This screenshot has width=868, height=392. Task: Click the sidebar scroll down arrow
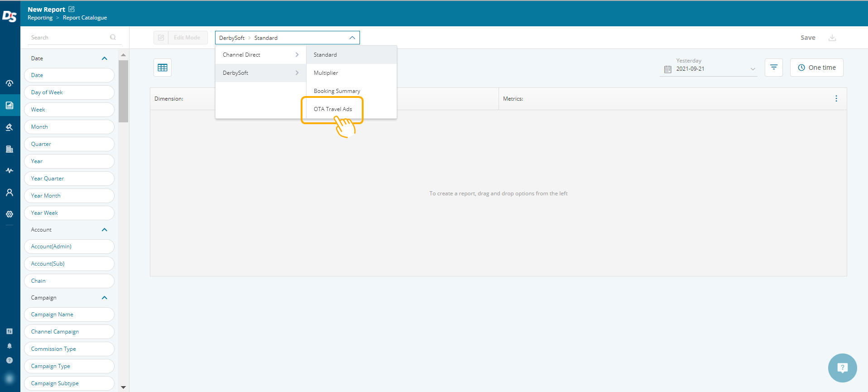pyautogui.click(x=123, y=387)
